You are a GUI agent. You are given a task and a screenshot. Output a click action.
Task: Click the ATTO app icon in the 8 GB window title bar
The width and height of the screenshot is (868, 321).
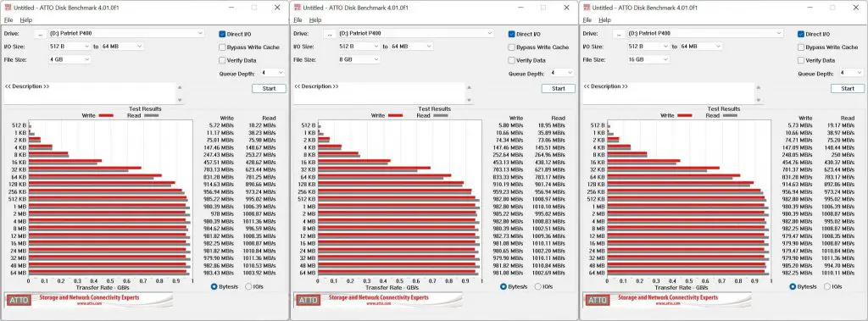298,8
